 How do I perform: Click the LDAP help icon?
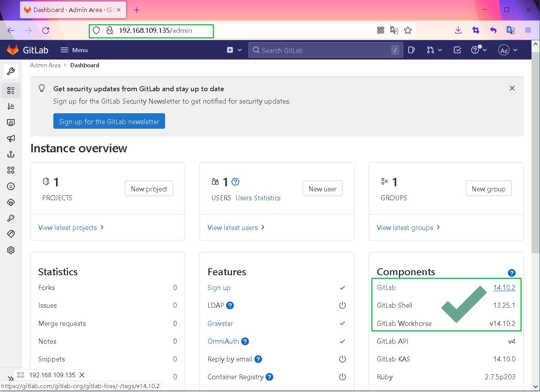coord(230,305)
